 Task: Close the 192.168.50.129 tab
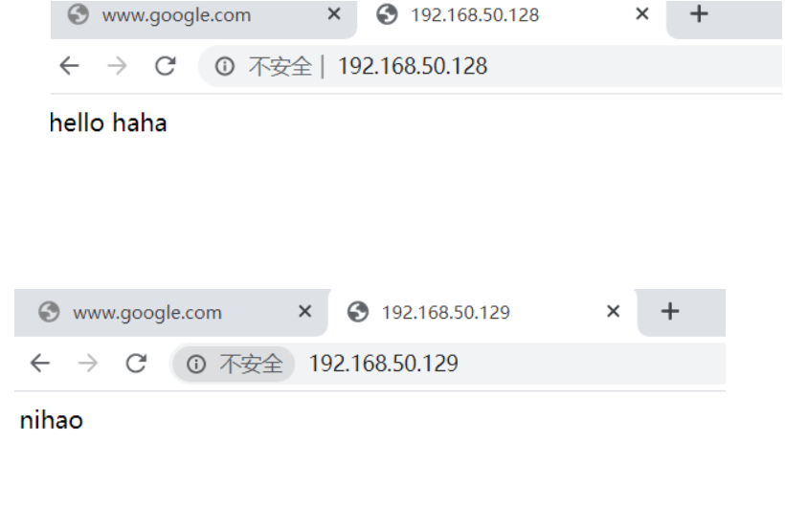pyautogui.click(x=614, y=311)
